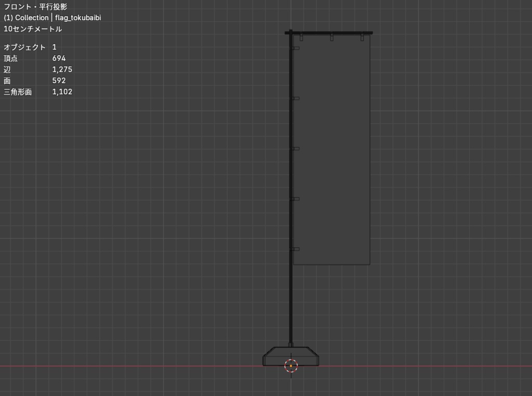
Task: Click the 'flag_tokubaibi' object name text
Action: [x=78, y=18]
